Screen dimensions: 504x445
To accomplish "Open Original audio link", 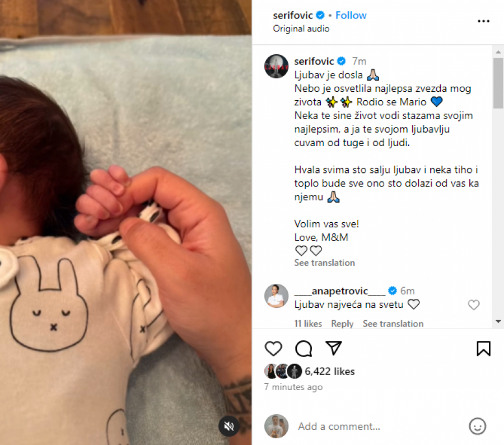I will [x=301, y=29].
